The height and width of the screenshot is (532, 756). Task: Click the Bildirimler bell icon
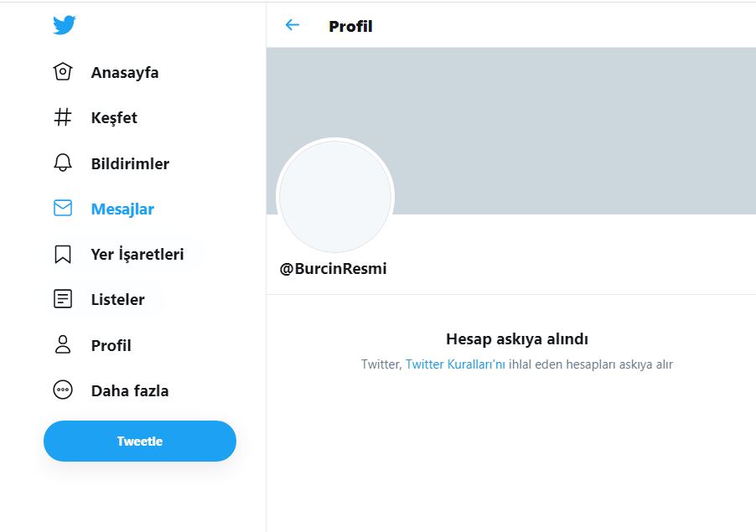coord(63,163)
